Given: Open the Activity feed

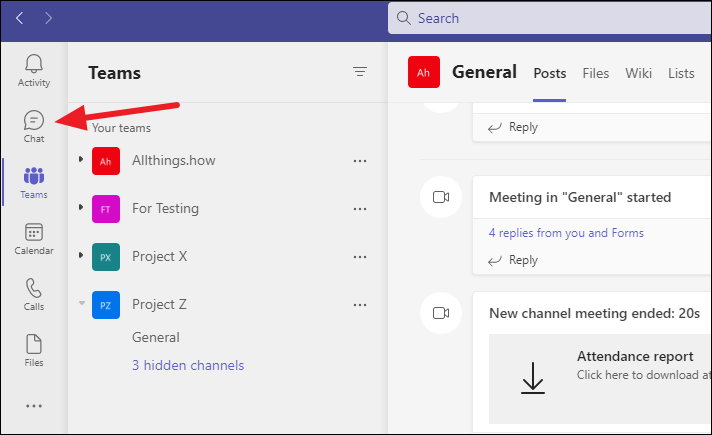Looking at the screenshot, I should pyautogui.click(x=34, y=70).
